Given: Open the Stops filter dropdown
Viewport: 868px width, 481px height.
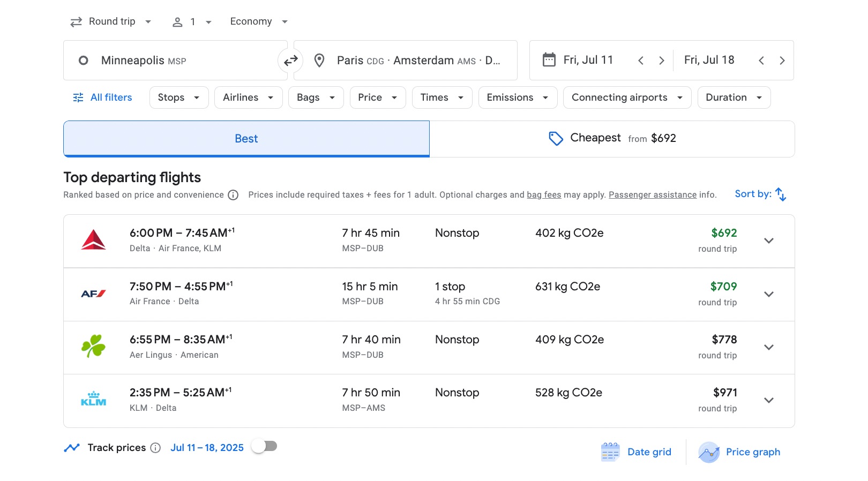Looking at the screenshot, I should [179, 97].
